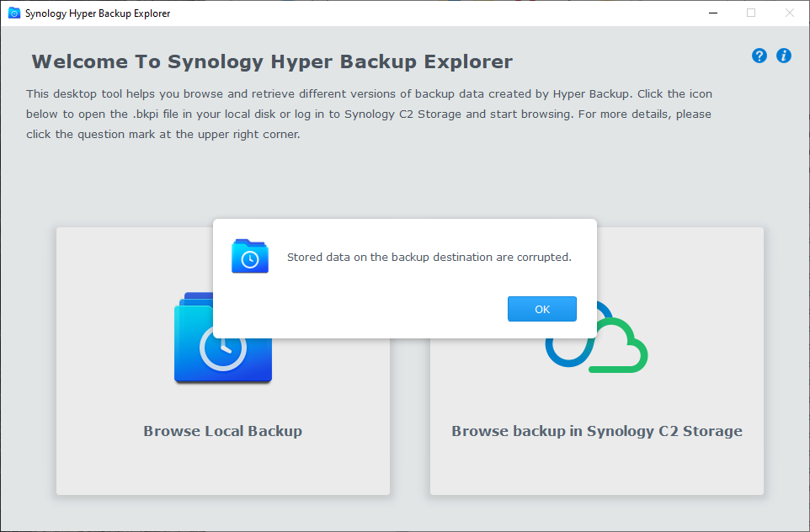Screen dimensions: 810x532
Task: Close the Hyper Backup Explorer window
Action: [789, 13]
